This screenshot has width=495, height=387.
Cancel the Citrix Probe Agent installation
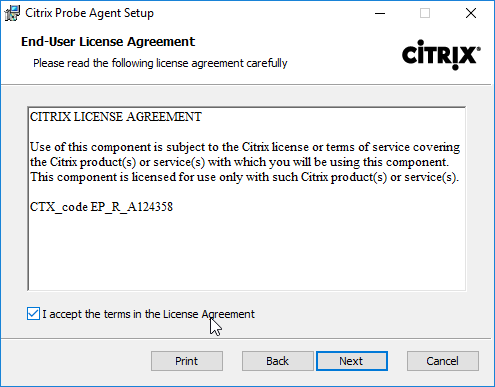coord(443,361)
